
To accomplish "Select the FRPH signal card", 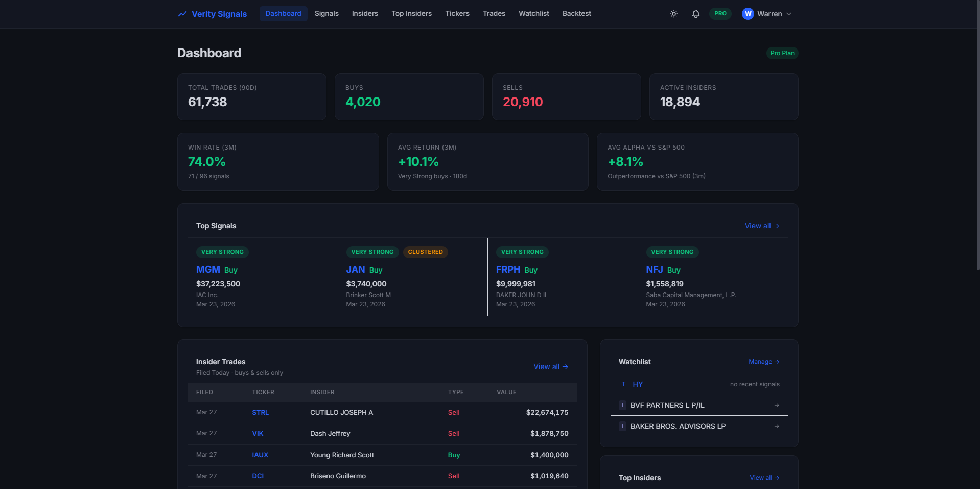I will [x=563, y=277].
